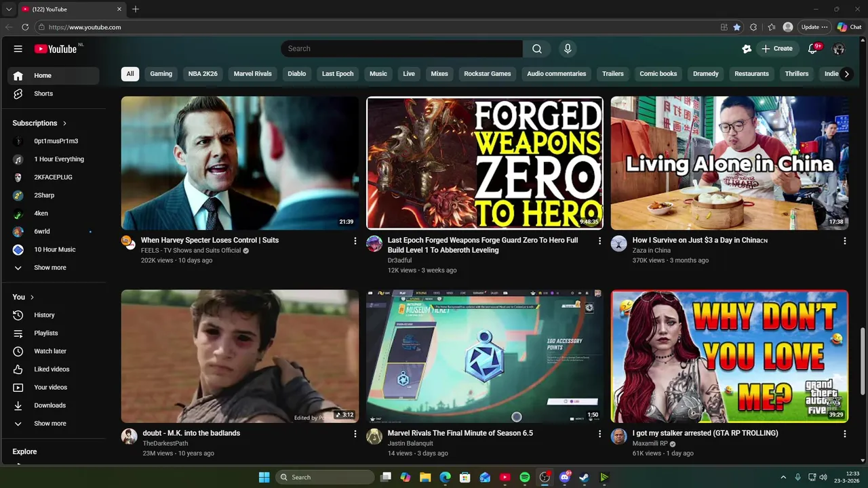Image resolution: width=868 pixels, height=488 pixels.
Task: Click the sparkle star icon beside Create
Action: [747, 49]
